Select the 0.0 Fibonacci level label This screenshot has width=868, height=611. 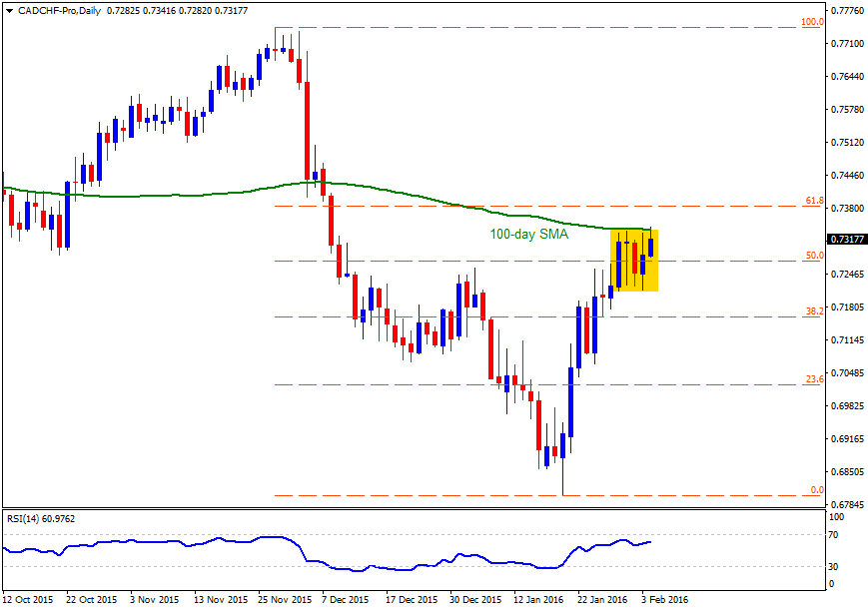[x=817, y=490]
